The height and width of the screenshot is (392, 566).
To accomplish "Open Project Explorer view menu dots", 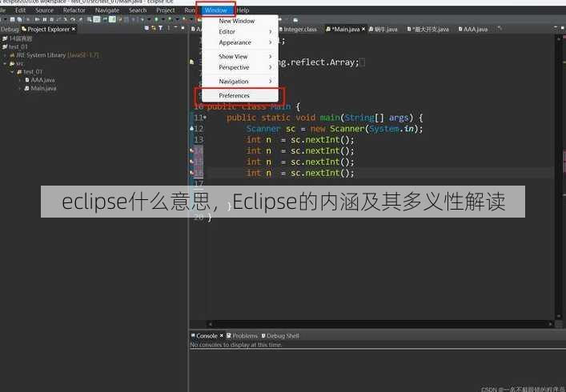I will [x=168, y=28].
